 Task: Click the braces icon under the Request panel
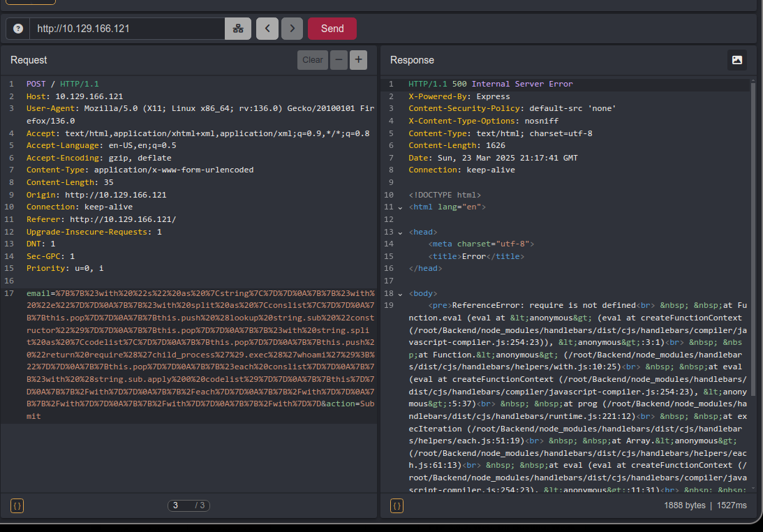tap(17, 505)
